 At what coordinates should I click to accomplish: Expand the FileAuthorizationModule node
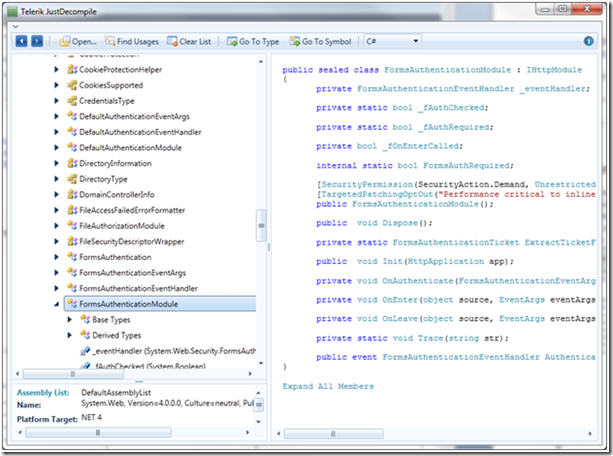click(57, 226)
